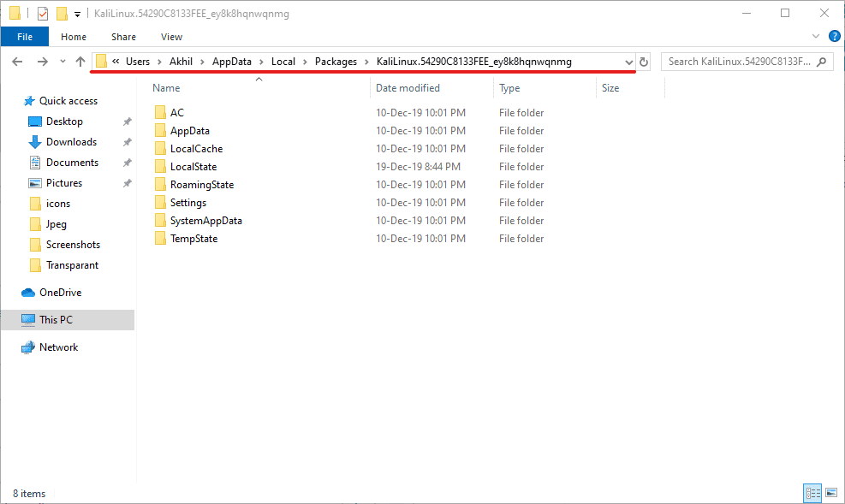Click the Local breadcrumb segment

283,62
